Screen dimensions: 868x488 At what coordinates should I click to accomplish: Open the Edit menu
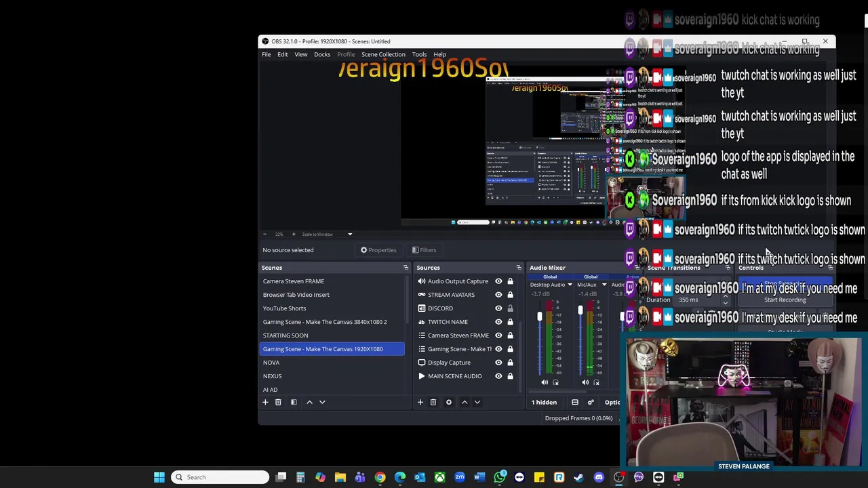pos(283,55)
